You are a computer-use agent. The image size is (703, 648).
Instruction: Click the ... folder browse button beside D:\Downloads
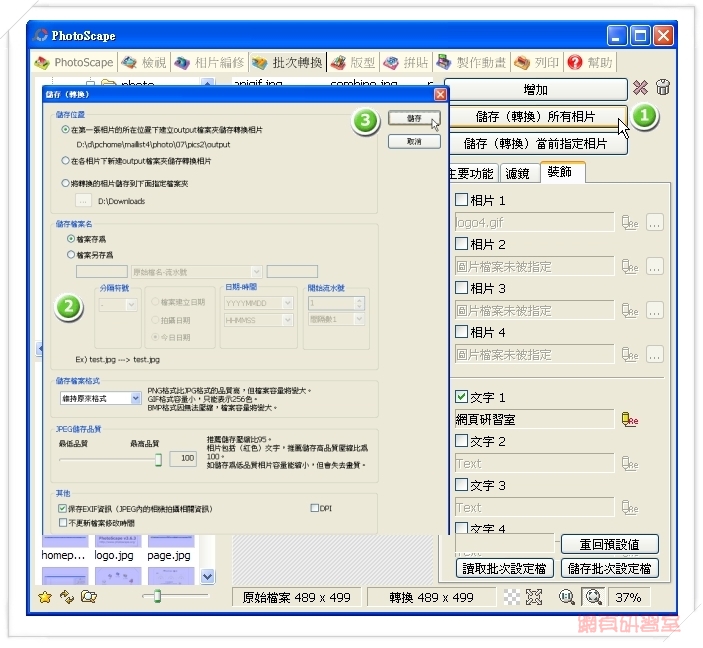[83, 200]
